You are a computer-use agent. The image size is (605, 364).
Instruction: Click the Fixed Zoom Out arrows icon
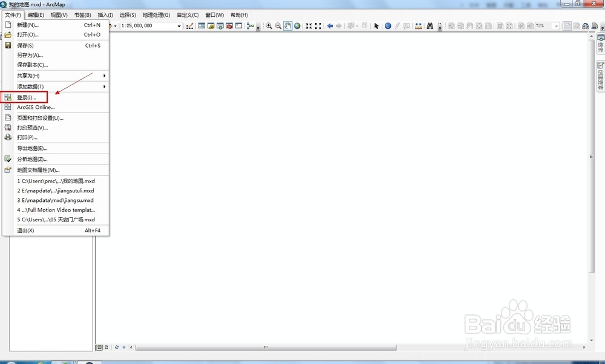318,26
